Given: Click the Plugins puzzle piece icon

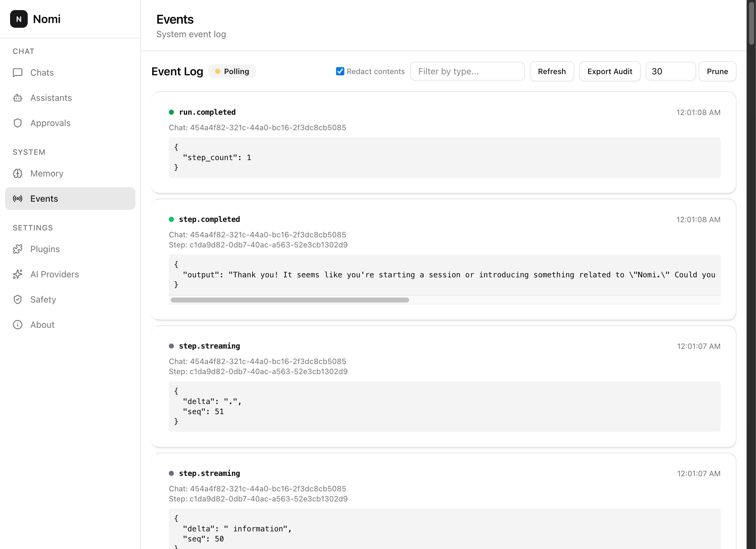Looking at the screenshot, I should (x=18, y=249).
